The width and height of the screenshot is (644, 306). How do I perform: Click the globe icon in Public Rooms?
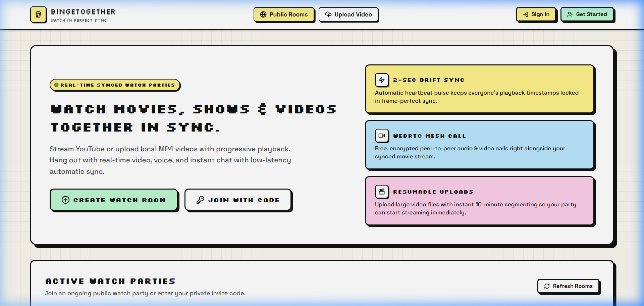[x=263, y=14]
